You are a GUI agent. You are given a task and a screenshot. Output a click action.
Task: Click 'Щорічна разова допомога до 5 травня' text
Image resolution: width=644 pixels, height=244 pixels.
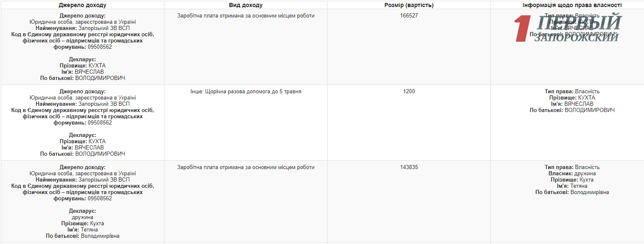click(x=253, y=92)
